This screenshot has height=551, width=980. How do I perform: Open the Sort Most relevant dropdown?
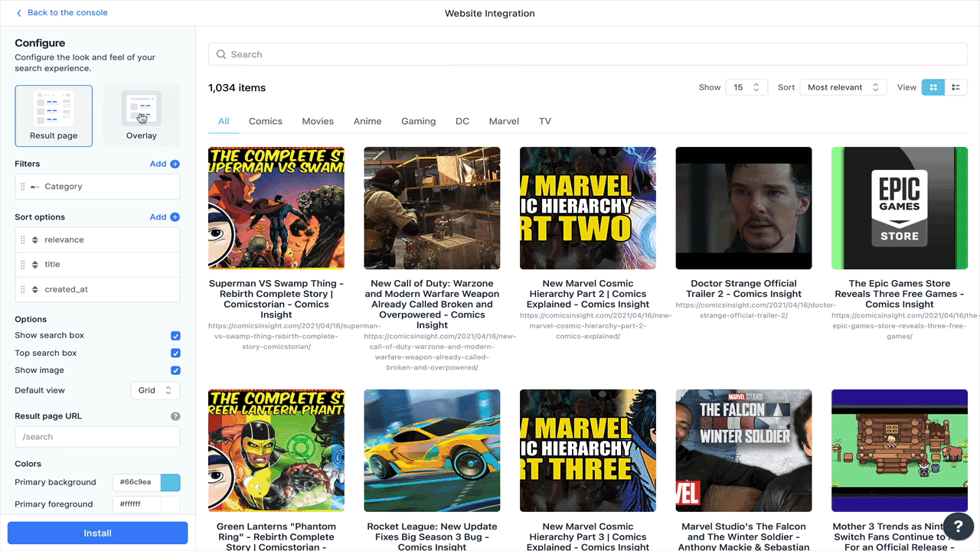tap(843, 87)
